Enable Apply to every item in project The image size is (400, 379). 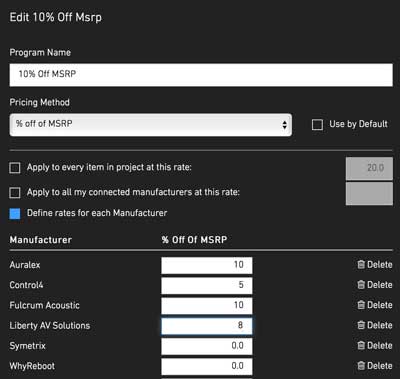(x=15, y=168)
